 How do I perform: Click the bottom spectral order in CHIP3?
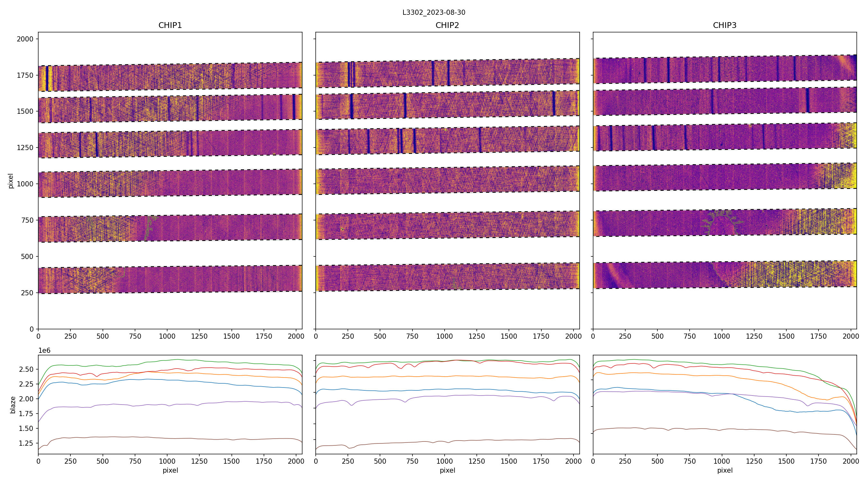724,274
